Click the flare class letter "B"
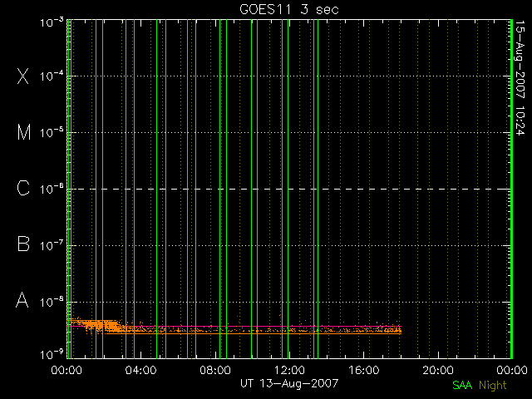532x399 pixels. pos(23,244)
